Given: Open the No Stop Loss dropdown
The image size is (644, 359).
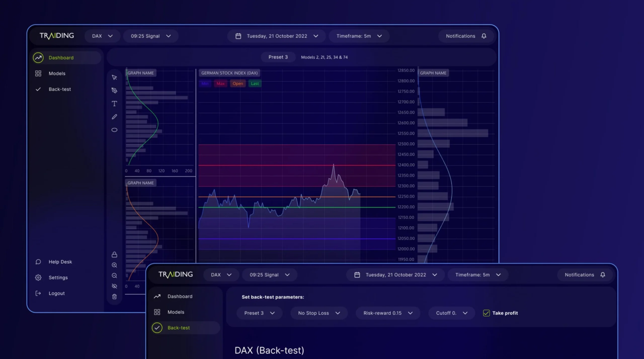Looking at the screenshot, I should point(319,313).
